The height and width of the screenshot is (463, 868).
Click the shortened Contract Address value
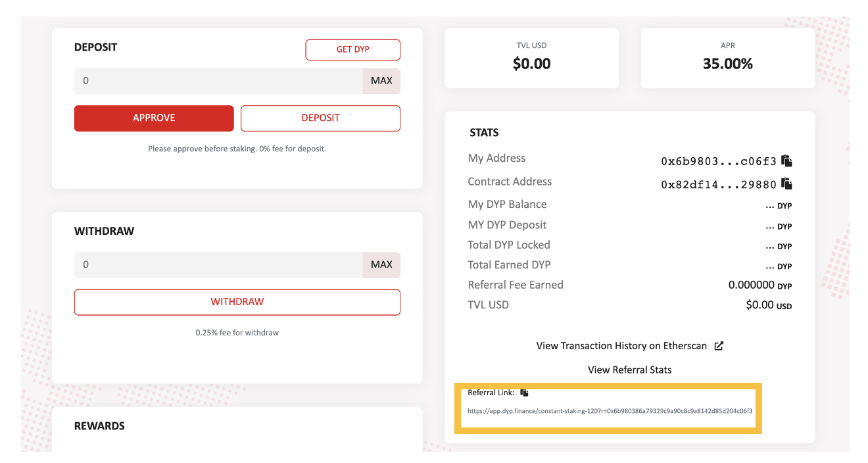tap(719, 185)
